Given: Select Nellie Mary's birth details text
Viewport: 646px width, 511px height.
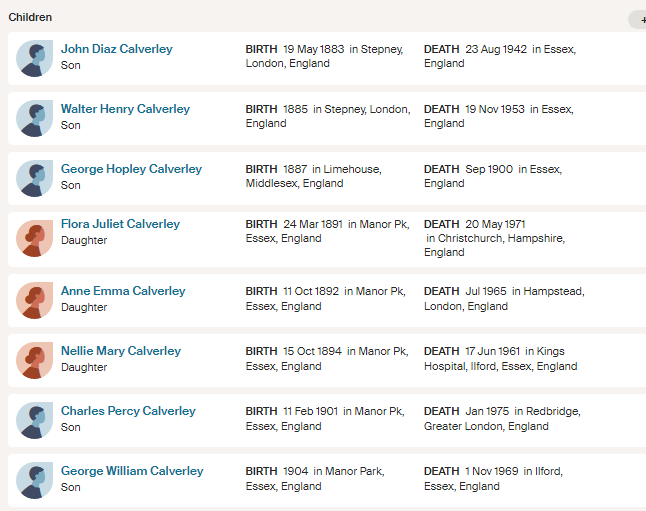Looking at the screenshot, I should pyautogui.click(x=327, y=359).
